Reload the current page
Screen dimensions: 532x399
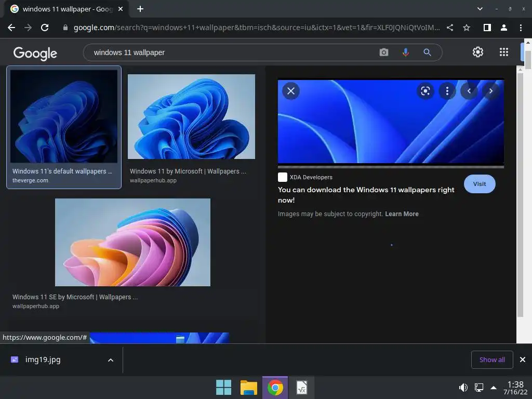(x=45, y=28)
